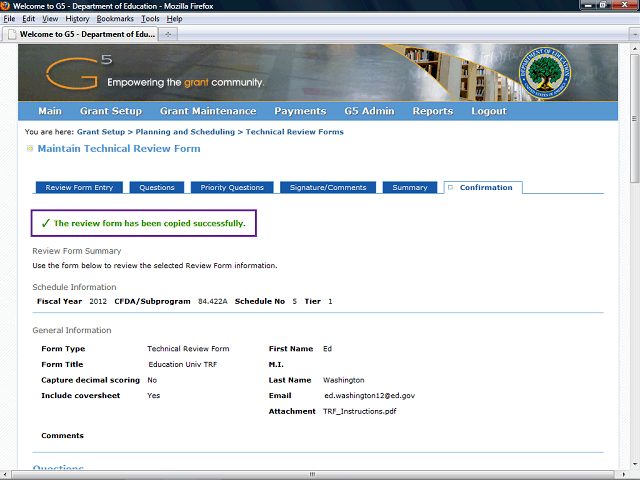The height and width of the screenshot is (480, 640).
Task: Click the vertical scrollbar thumb
Action: 634,118
